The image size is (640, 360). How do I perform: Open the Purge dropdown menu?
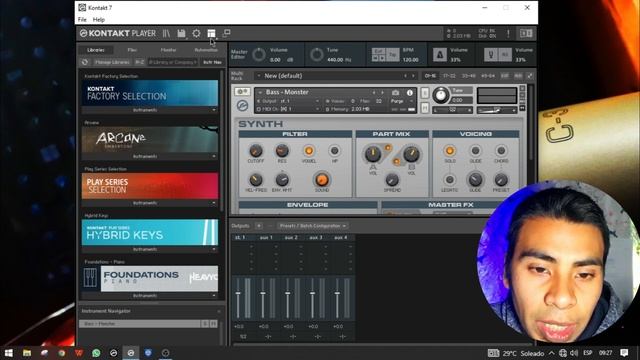pyautogui.click(x=402, y=101)
